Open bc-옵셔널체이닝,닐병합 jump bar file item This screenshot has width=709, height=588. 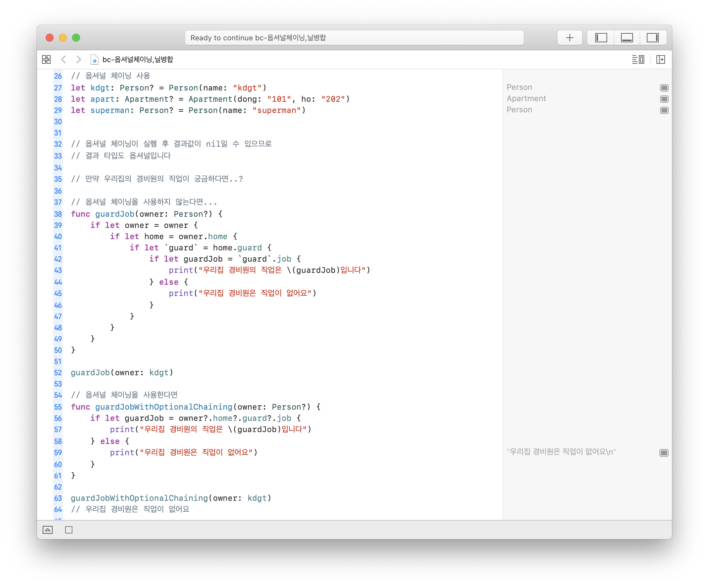tap(138, 59)
